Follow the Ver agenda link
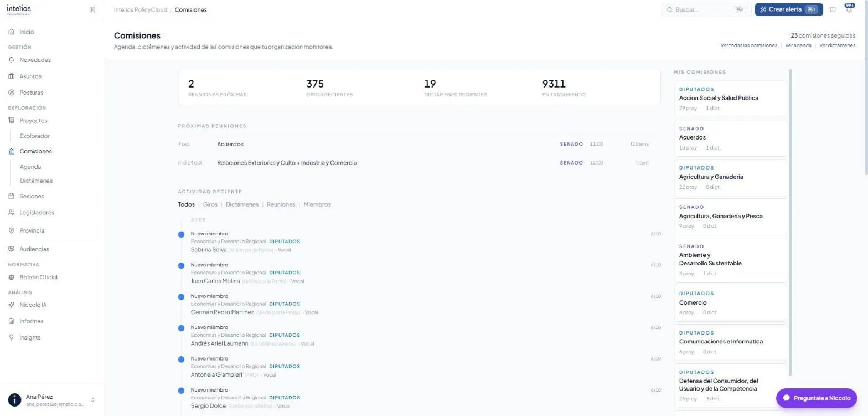Viewport: 868px width, 416px height. point(798,45)
